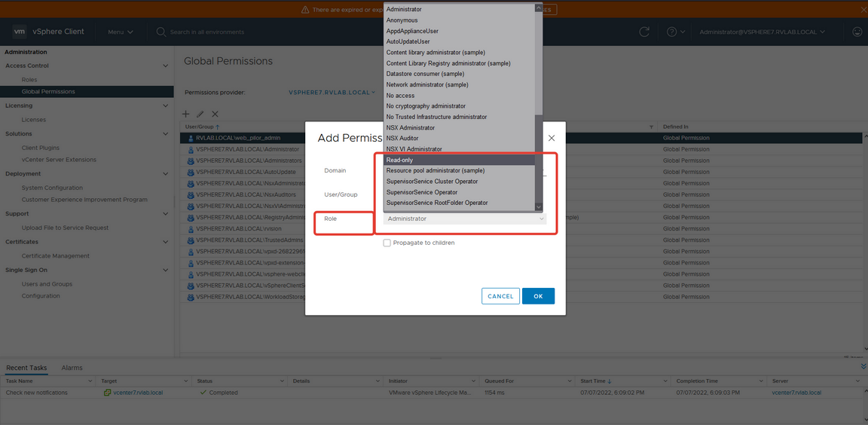868x425 pixels.
Task: Click the vcenter7.rvlab.local target icon
Action: [x=108, y=393]
